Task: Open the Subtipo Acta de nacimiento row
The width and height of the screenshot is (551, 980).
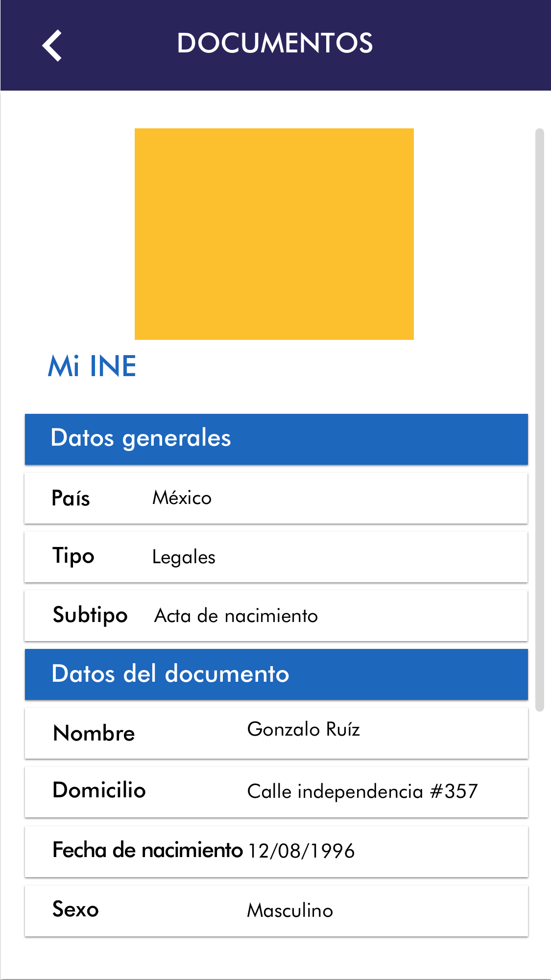Action: tap(276, 616)
